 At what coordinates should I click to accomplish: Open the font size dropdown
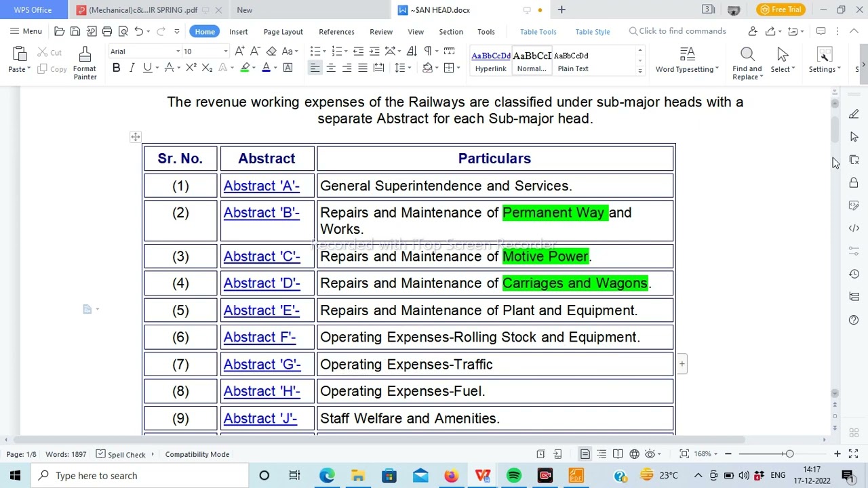[x=225, y=52]
